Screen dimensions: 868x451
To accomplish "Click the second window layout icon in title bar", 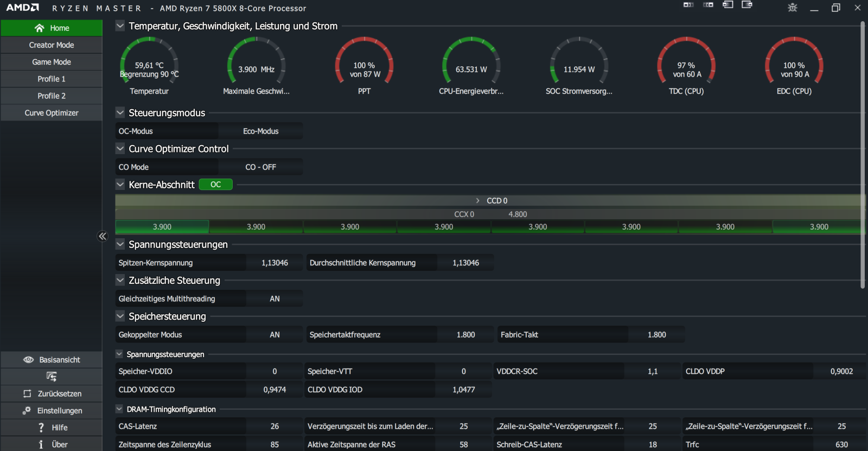I will pos(708,5).
